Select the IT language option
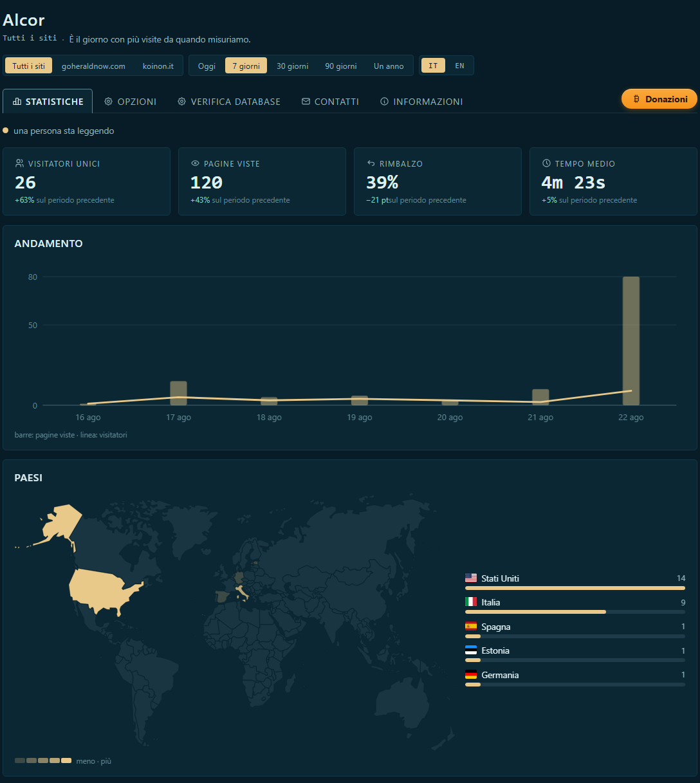The height and width of the screenshot is (783, 700). (x=433, y=66)
